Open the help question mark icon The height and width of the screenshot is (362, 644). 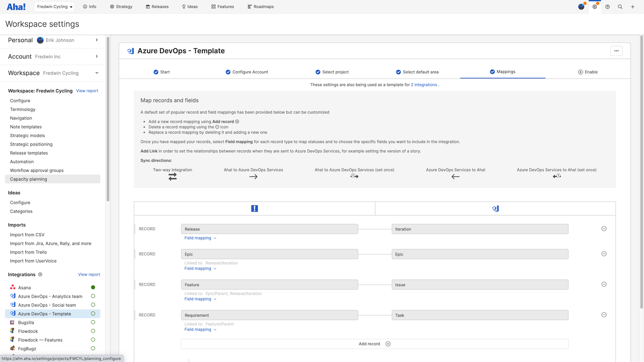(607, 7)
